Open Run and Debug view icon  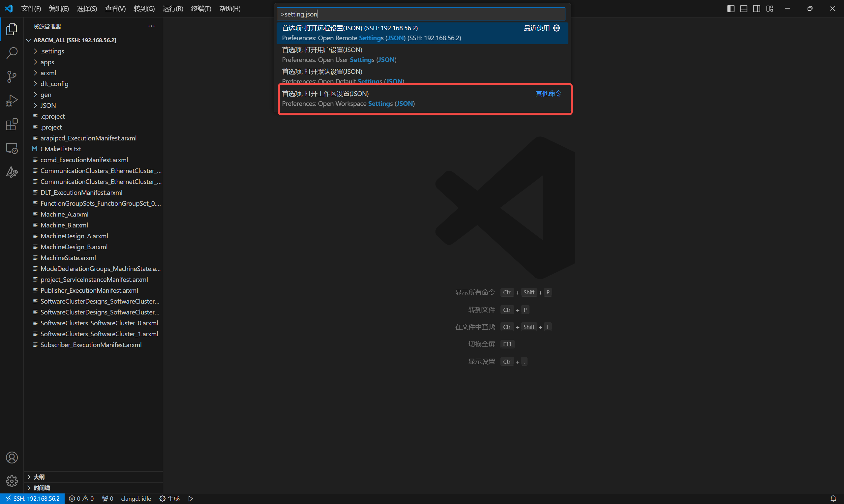[x=12, y=101]
